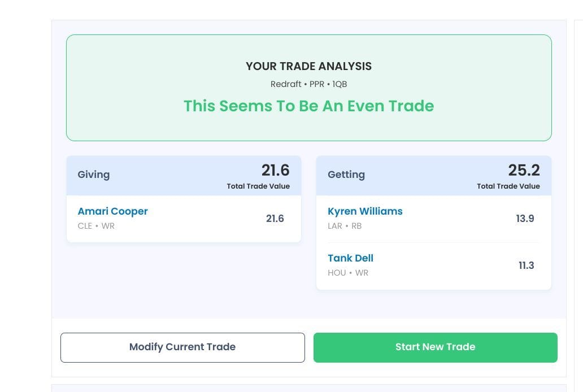
Task: Select Amari Cooper's 21.6 value
Action: [275, 219]
